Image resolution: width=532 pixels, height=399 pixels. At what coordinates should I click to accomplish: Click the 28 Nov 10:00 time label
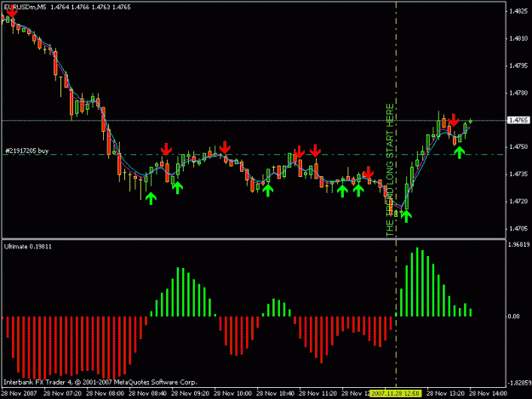pos(232,393)
